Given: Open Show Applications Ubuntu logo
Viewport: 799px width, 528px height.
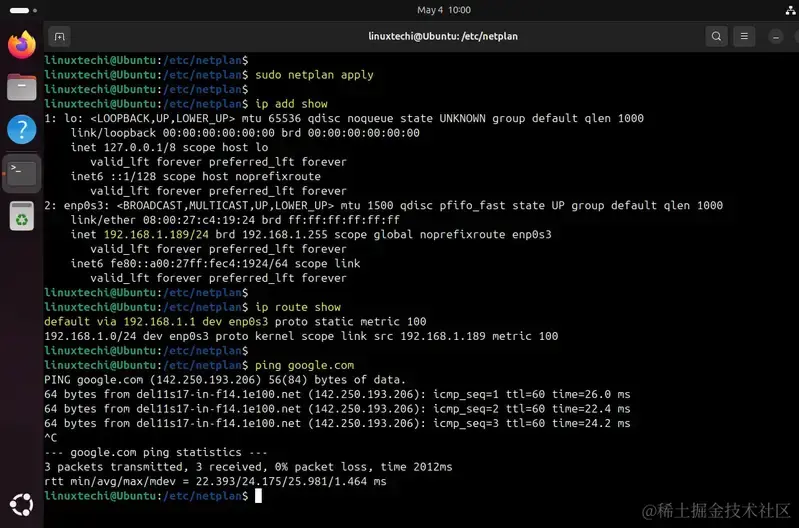Looking at the screenshot, I should coord(21,505).
